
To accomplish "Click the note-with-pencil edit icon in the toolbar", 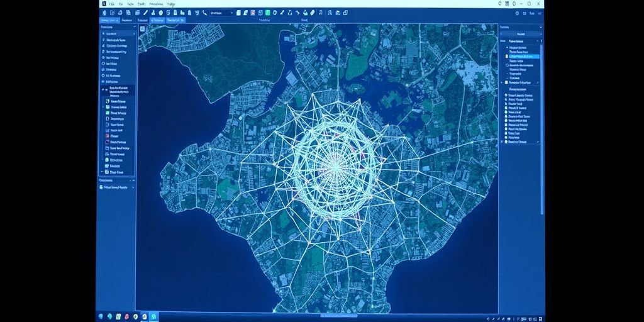I will tap(112, 13).
